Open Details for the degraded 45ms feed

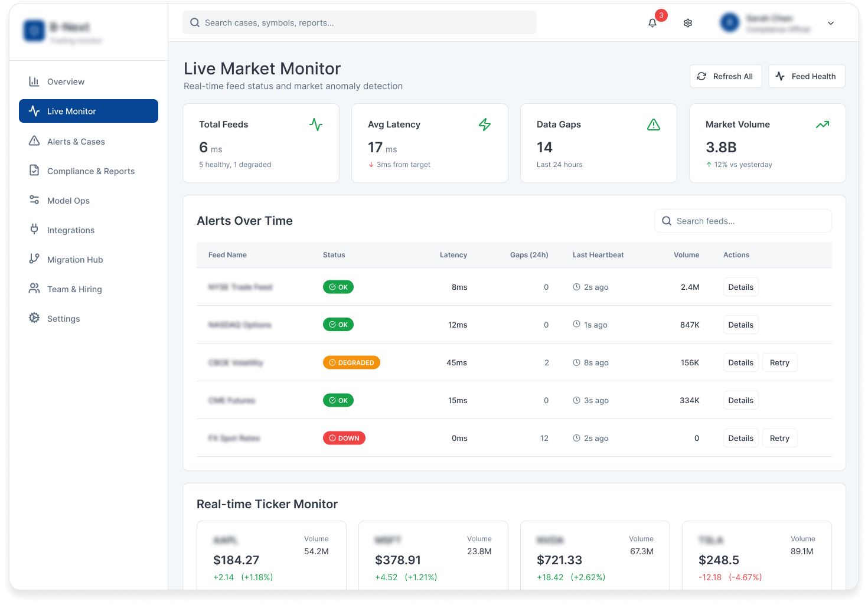(x=740, y=362)
